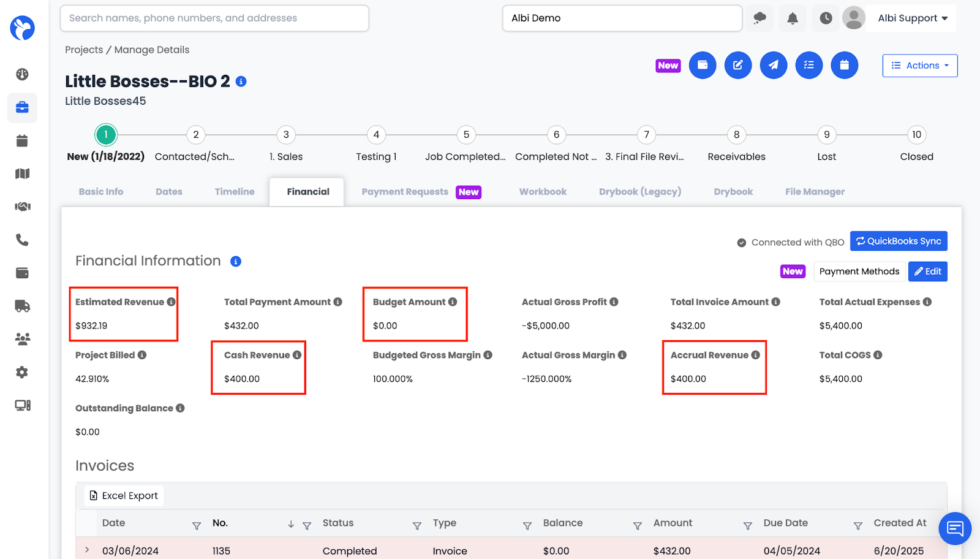Image resolution: width=980 pixels, height=559 pixels.
Task: Open the Actions dropdown menu
Action: tap(919, 66)
